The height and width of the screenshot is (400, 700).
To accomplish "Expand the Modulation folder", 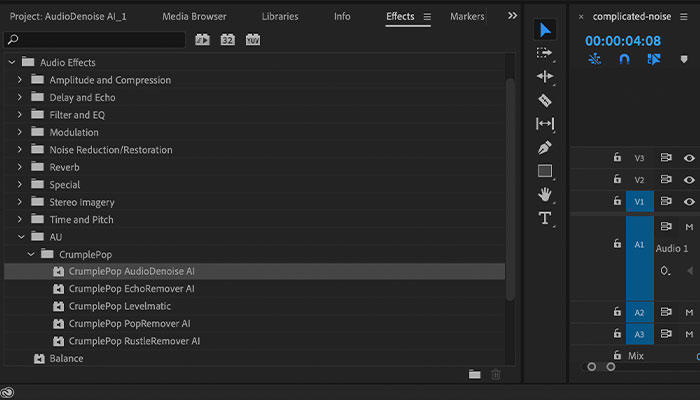I will [20, 132].
